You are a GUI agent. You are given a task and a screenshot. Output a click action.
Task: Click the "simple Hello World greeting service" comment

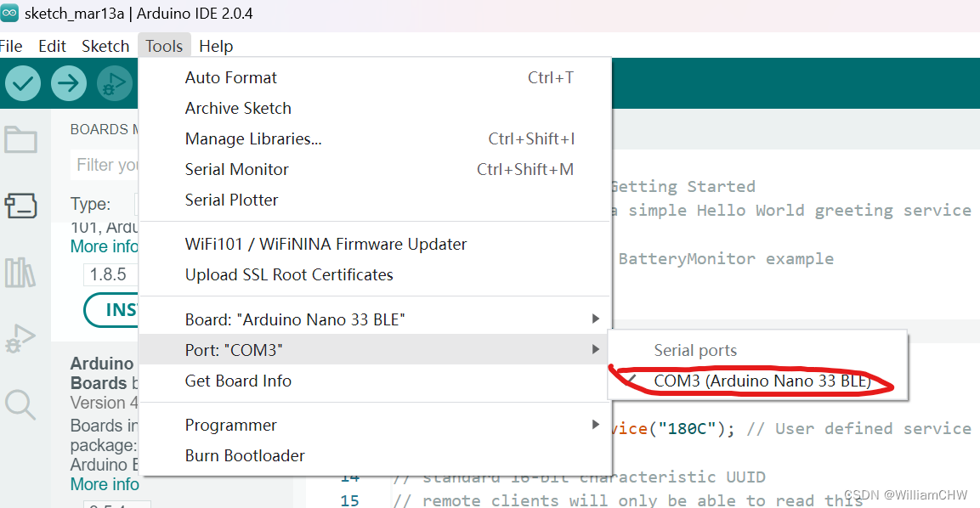pyautogui.click(x=800, y=211)
